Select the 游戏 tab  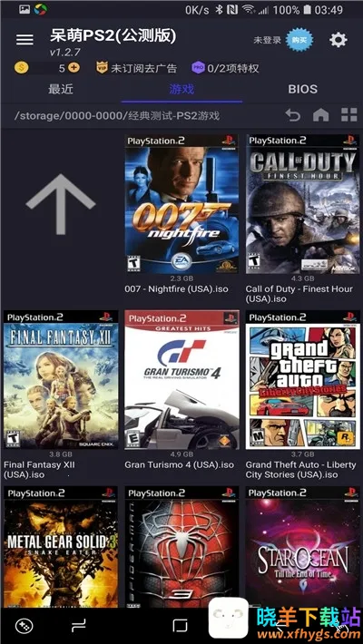pos(181,89)
